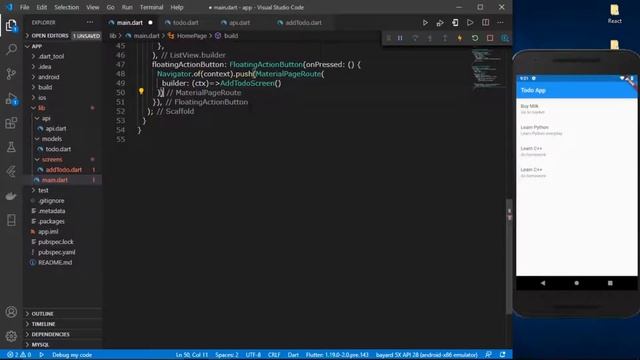Open the Terminal menu

point(151,7)
